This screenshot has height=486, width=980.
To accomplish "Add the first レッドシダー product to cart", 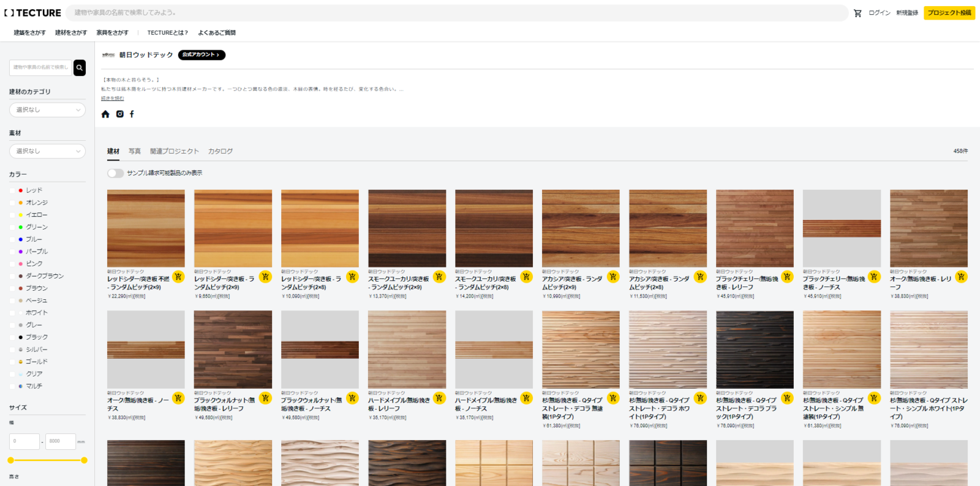I will click(x=178, y=277).
